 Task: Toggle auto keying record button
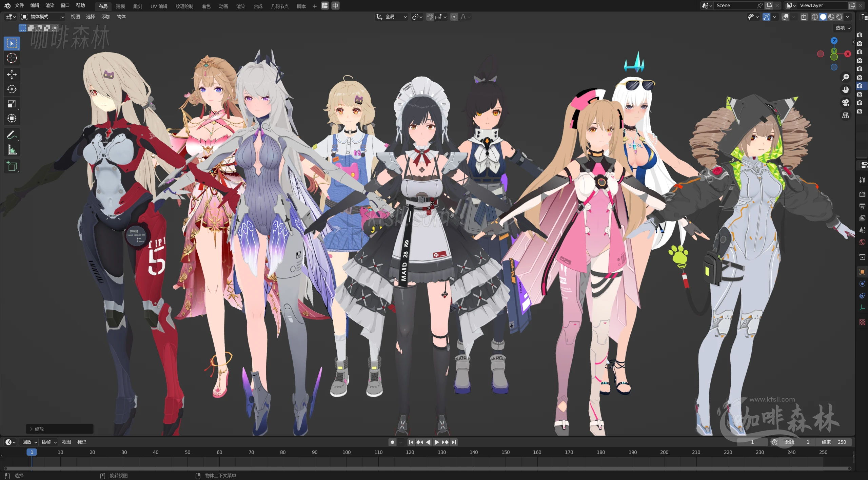(392, 442)
